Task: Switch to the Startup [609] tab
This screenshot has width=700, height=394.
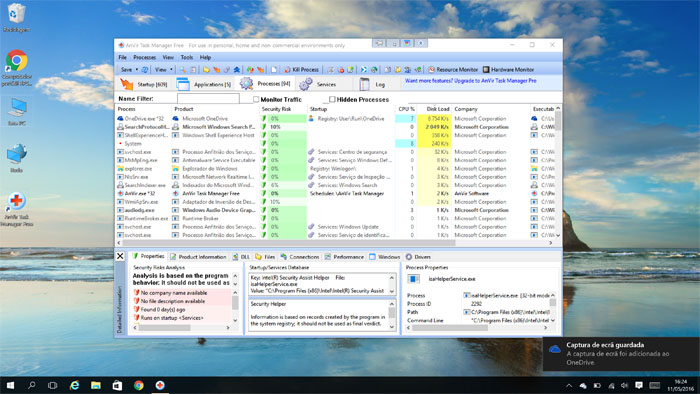Action: click(145, 84)
